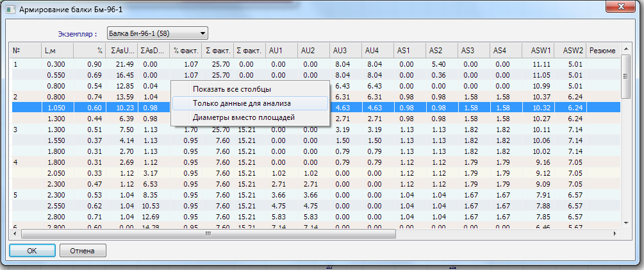Click the AU1 column header
This screenshot has width=644, height=270.
pyautogui.click(x=281, y=50)
